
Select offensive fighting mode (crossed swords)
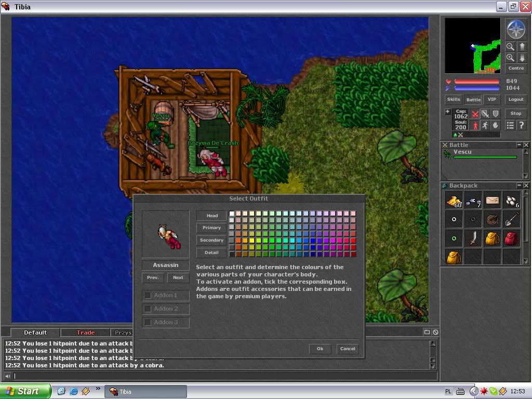click(475, 114)
